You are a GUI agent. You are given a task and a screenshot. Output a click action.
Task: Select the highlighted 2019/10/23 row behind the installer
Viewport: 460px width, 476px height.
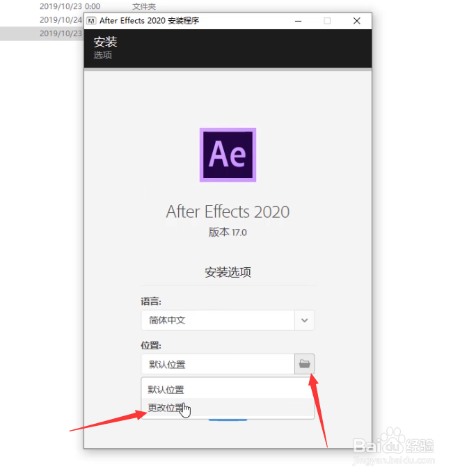tap(42, 33)
